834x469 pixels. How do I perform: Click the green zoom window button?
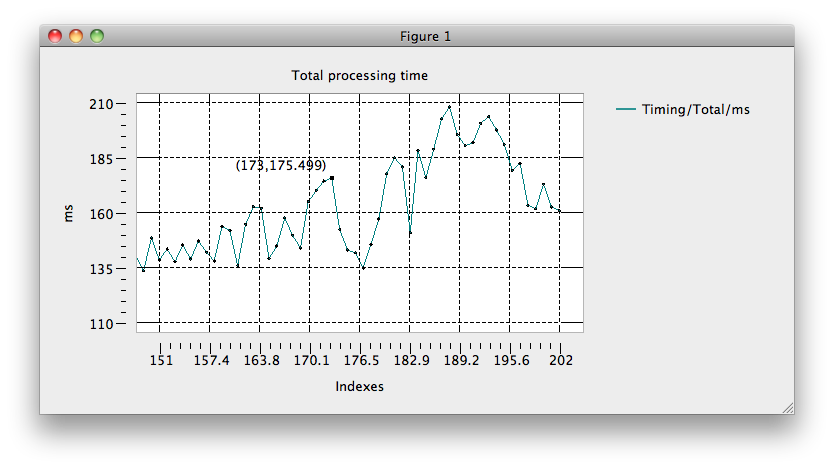(x=97, y=36)
